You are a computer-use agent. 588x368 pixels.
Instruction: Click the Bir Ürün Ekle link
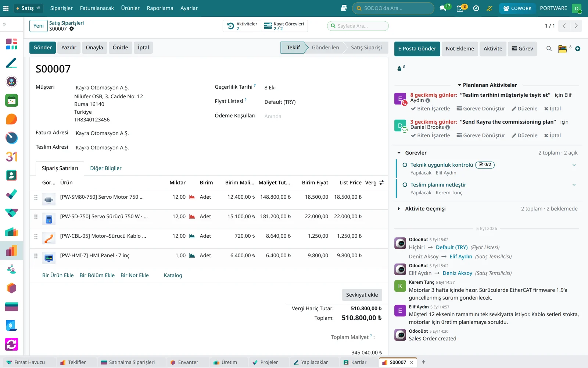(58, 275)
